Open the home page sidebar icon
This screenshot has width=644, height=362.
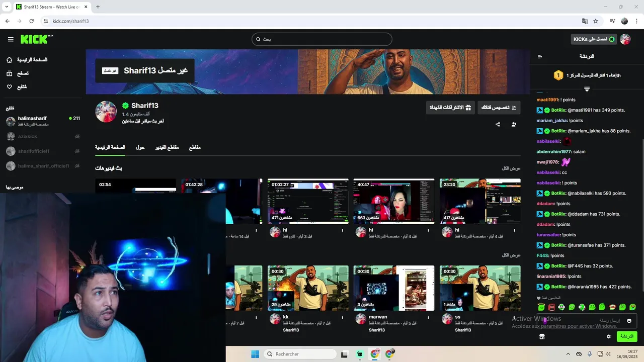[x=9, y=60]
